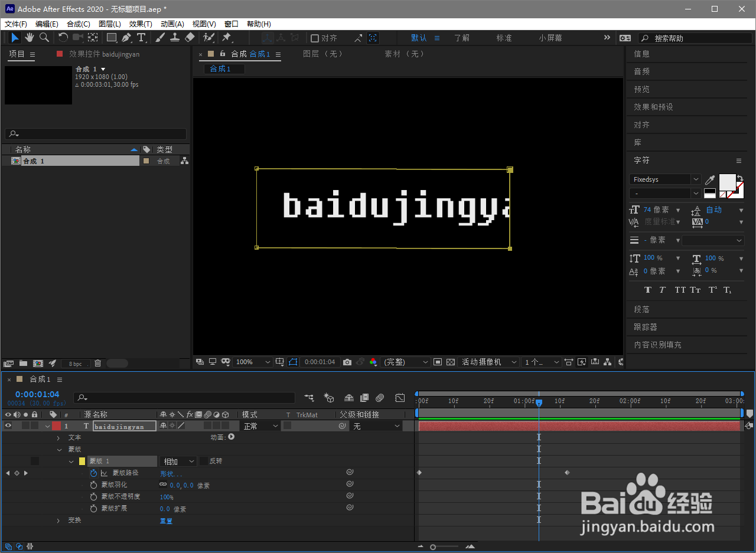Select the Zoom magnifier tool
The height and width of the screenshot is (553, 756).
pyautogui.click(x=44, y=38)
